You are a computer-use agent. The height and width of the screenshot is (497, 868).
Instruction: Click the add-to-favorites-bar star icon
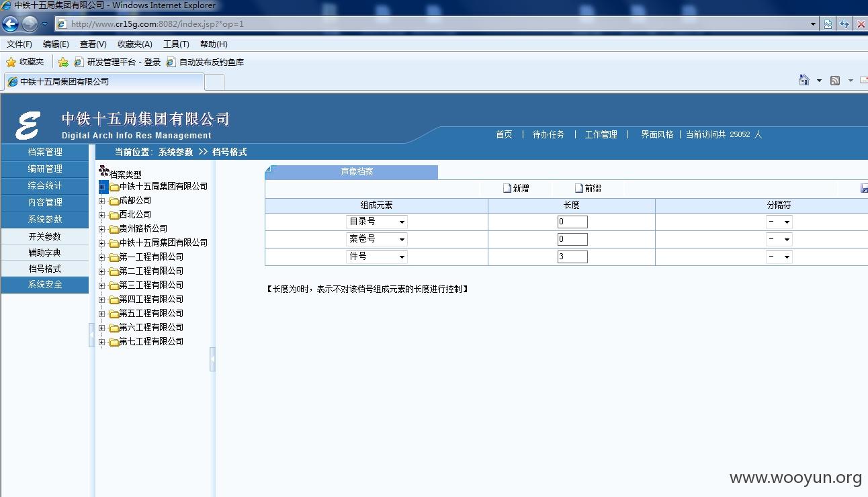(x=63, y=62)
